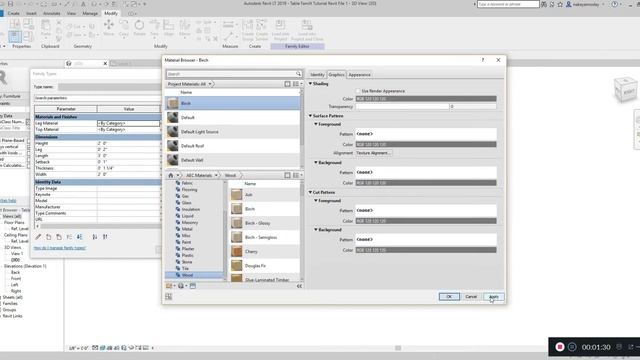
Task: Collapse the Surface Pattern section
Action: point(310,116)
